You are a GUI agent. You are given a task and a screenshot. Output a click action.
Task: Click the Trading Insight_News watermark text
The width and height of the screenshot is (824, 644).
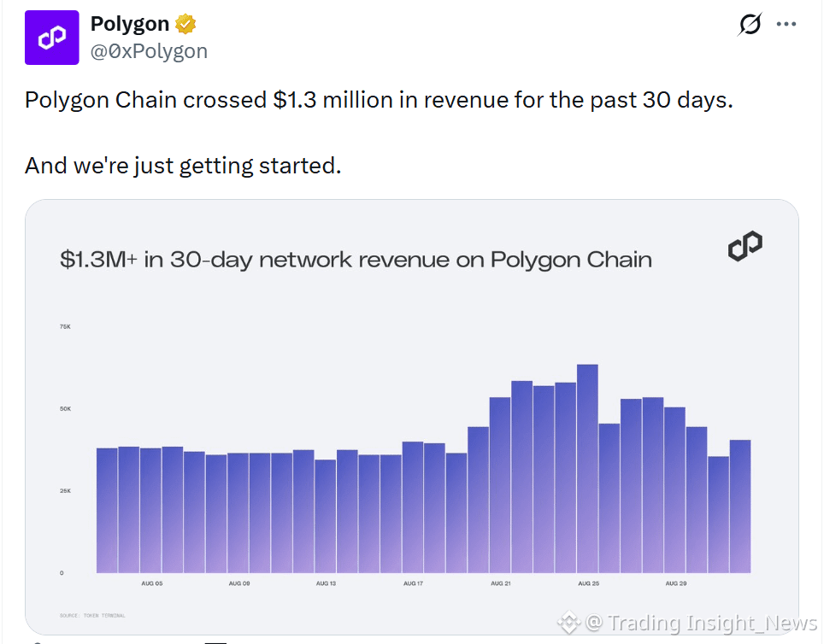(701, 623)
